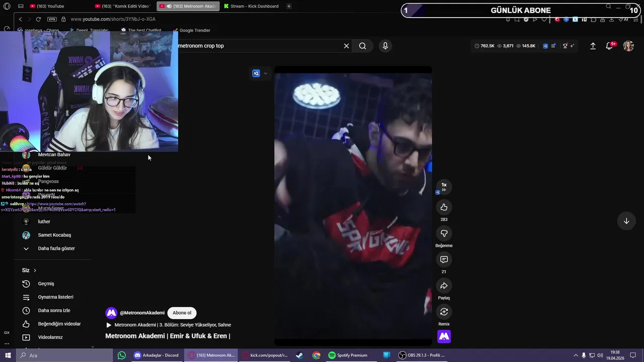This screenshot has width=644, height=362.
Task: Go back in browser history
Action: (x=20, y=19)
